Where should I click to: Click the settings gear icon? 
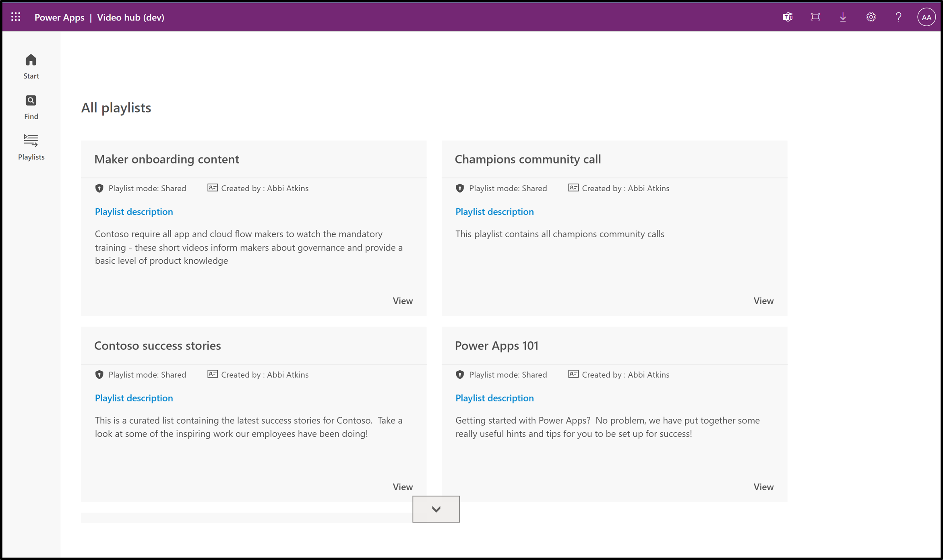tap(871, 17)
